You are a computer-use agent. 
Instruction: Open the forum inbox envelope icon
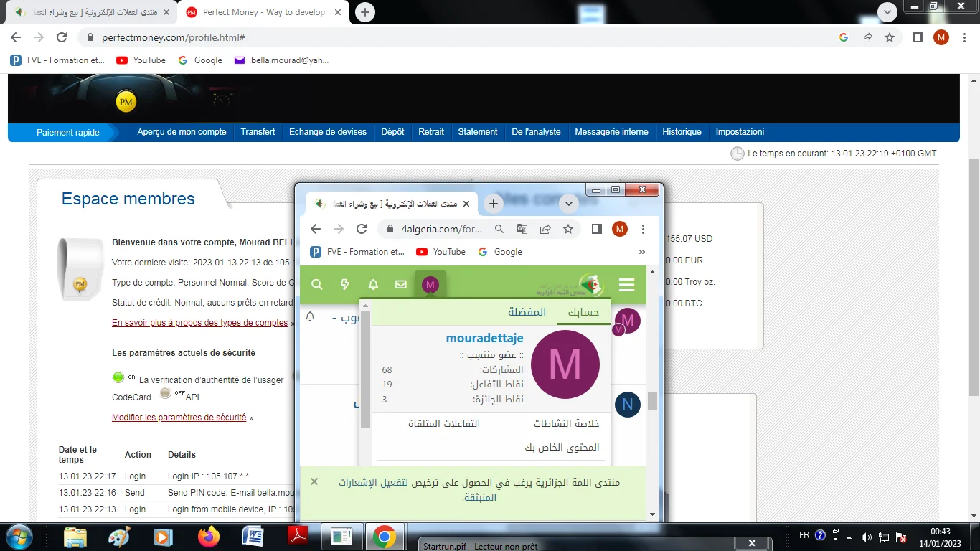coord(401,285)
